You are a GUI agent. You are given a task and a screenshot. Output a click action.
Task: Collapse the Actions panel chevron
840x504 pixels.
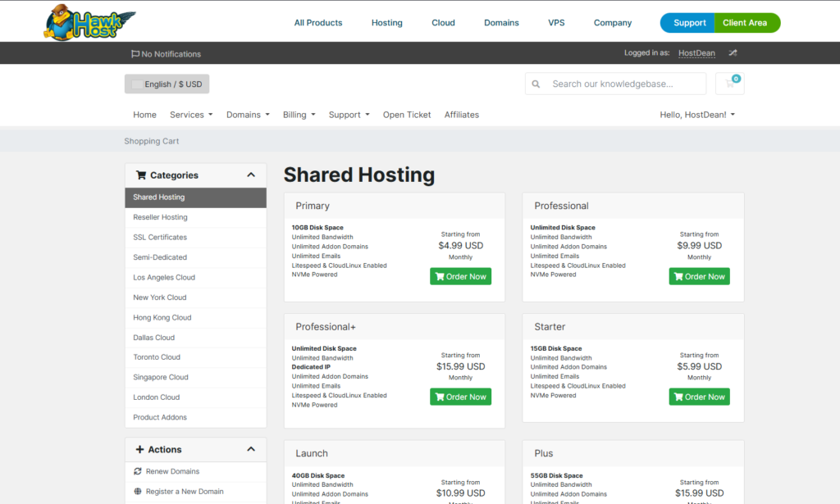[x=251, y=449]
